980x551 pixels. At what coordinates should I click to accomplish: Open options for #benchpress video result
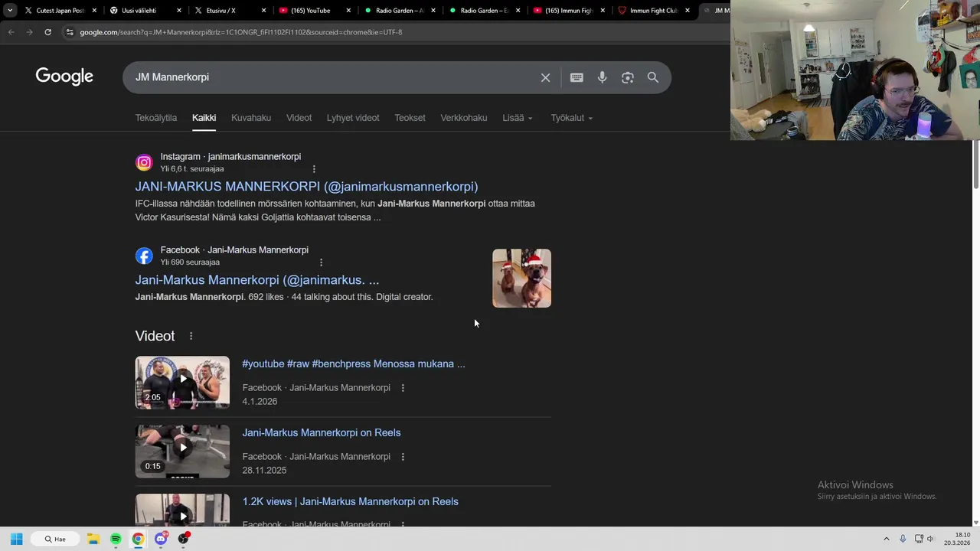point(403,388)
